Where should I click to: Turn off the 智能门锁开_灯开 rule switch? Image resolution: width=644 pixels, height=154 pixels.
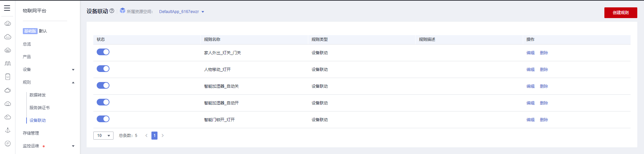[103, 119]
